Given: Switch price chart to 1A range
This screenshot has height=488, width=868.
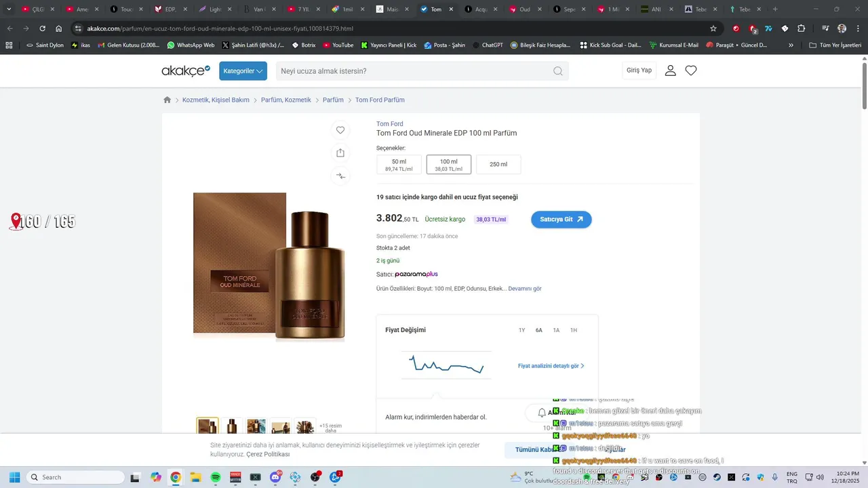Looking at the screenshot, I should click(x=556, y=330).
